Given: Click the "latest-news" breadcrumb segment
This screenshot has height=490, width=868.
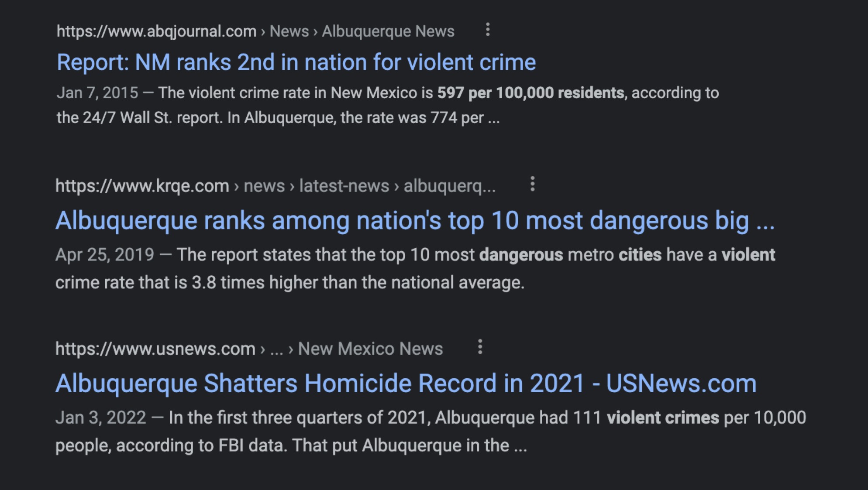Looking at the screenshot, I should coord(344,186).
